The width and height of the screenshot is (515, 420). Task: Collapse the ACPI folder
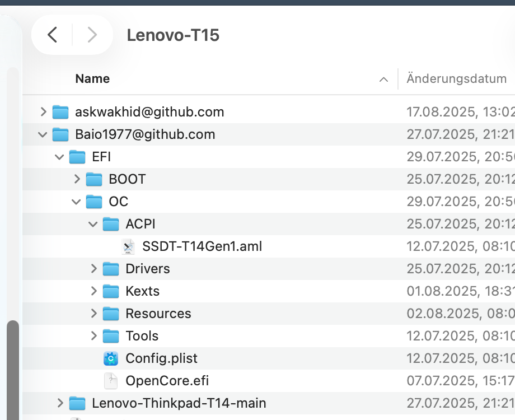[x=93, y=224]
